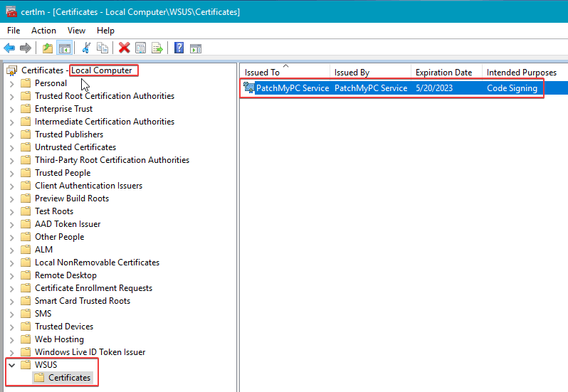Click the red Delete X icon
The height and width of the screenshot is (392, 568).
(x=125, y=48)
